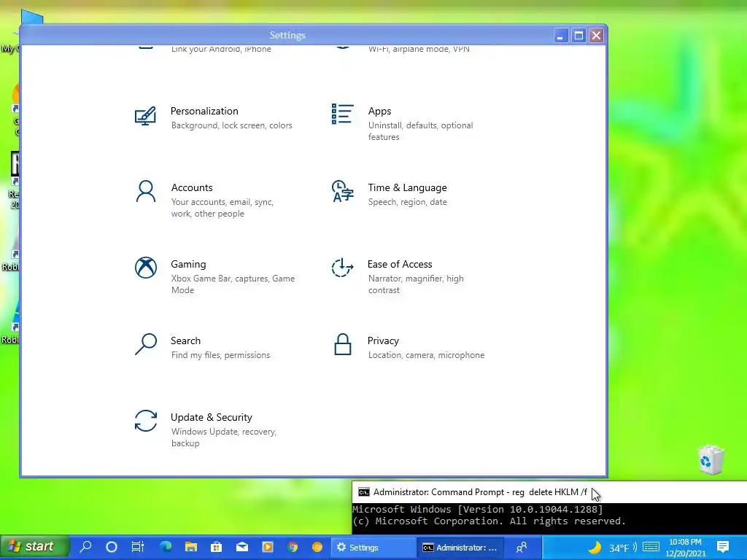Screen dimensions: 747x560
Task: Open Task View in the taskbar
Action: point(137,547)
